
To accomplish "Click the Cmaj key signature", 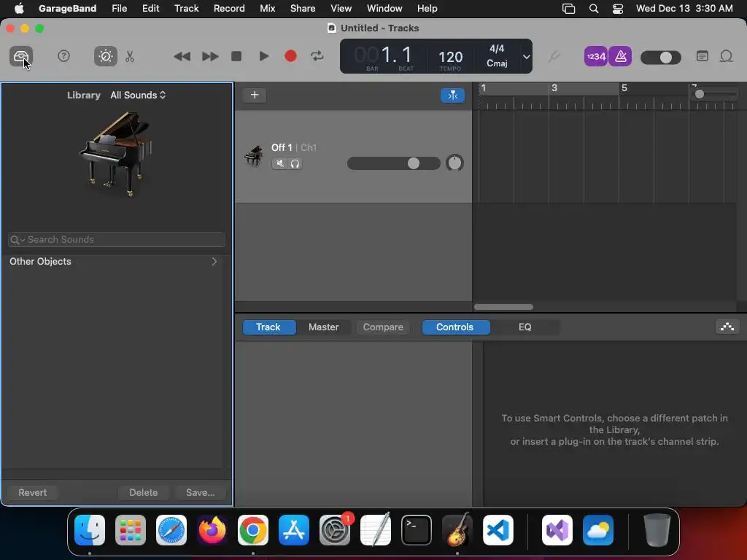I will (x=497, y=63).
